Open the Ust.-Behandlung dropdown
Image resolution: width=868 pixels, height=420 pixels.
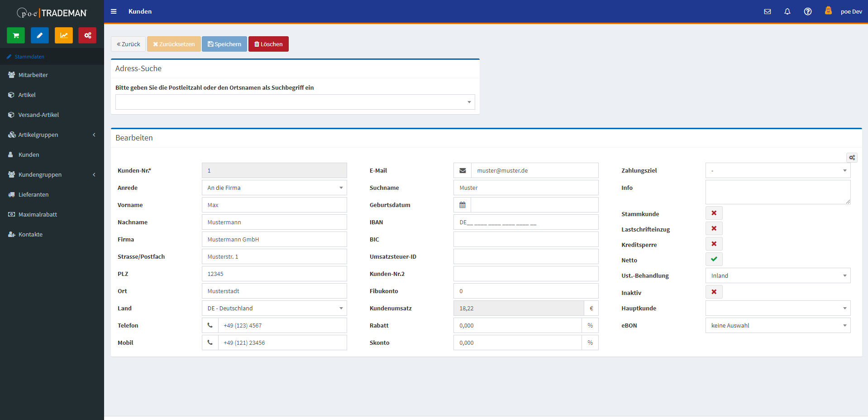pyautogui.click(x=777, y=275)
